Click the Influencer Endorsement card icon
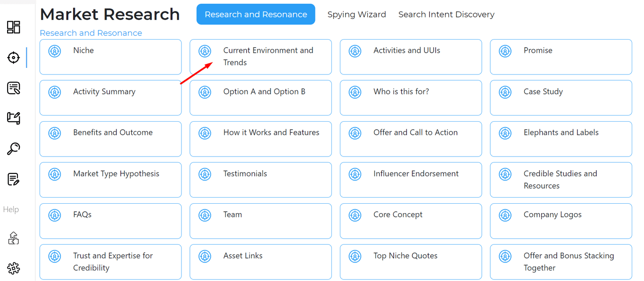644x281 pixels. [x=355, y=174]
